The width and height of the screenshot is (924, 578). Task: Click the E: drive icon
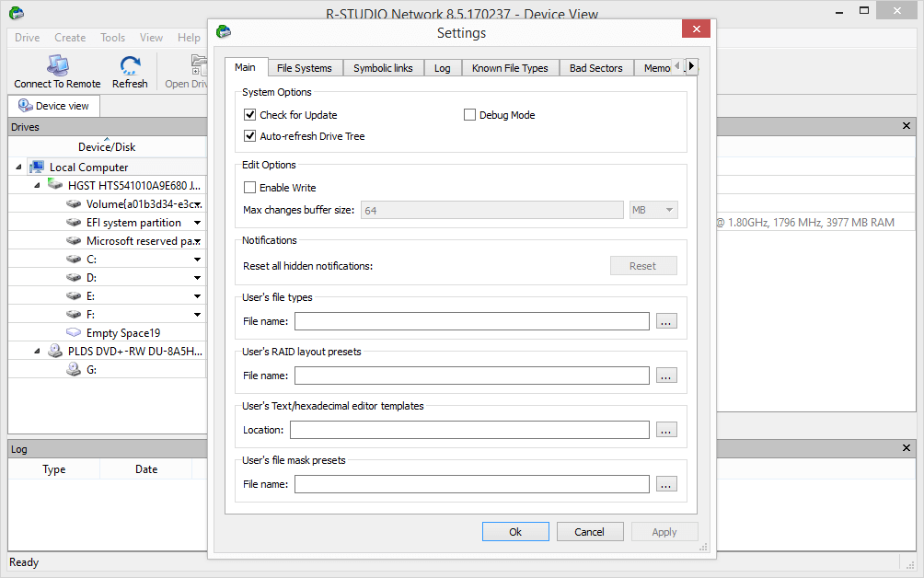74,295
